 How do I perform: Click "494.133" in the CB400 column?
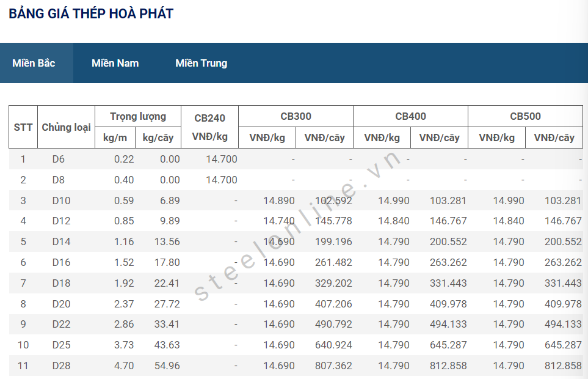[449, 324]
